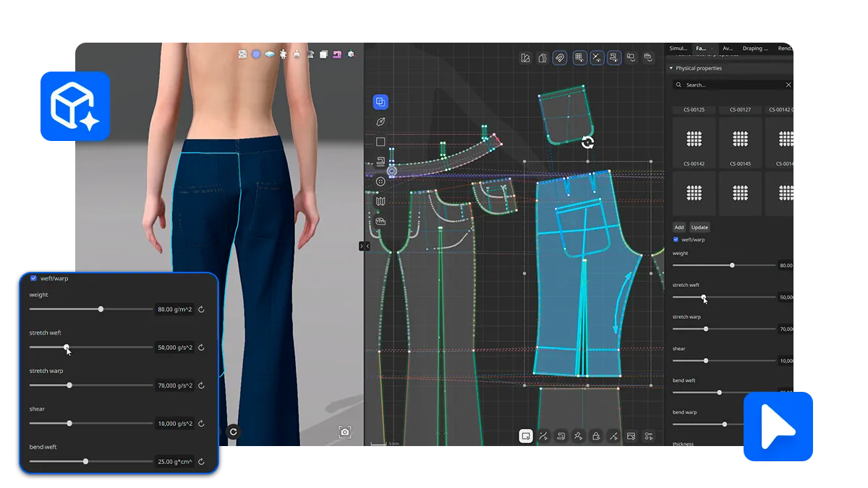Open the Rend... tab
This screenshot has height=488, width=868.
(x=784, y=48)
